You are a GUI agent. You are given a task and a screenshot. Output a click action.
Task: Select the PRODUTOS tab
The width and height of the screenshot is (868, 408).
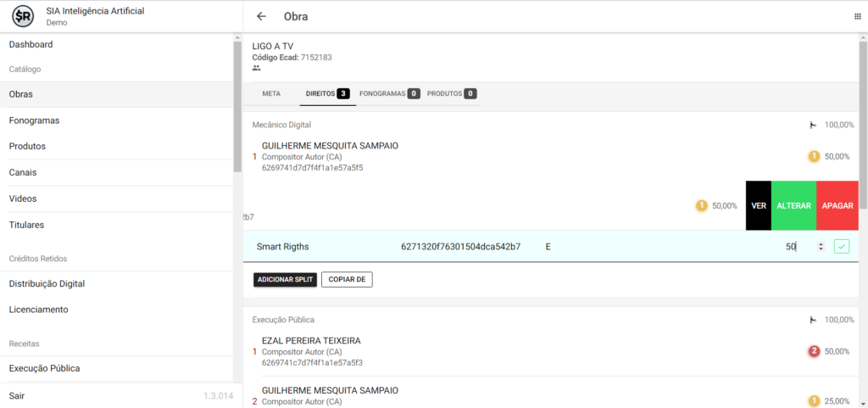click(451, 93)
